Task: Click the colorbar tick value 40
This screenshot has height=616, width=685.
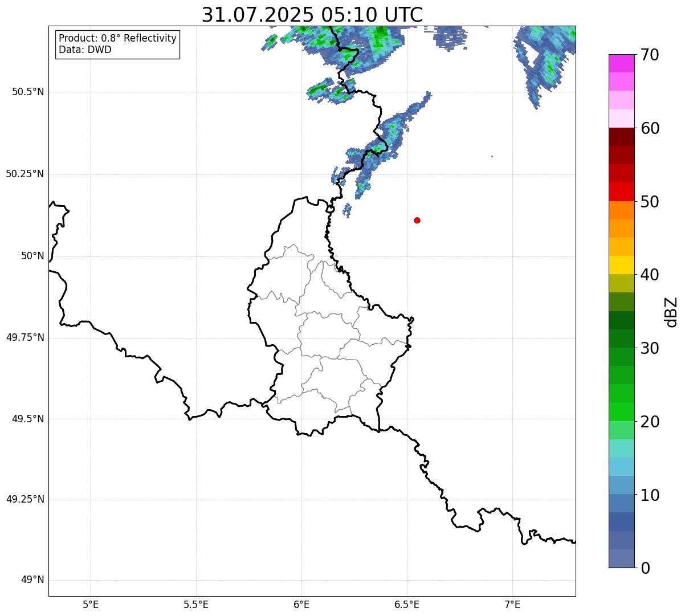Action: click(x=650, y=275)
